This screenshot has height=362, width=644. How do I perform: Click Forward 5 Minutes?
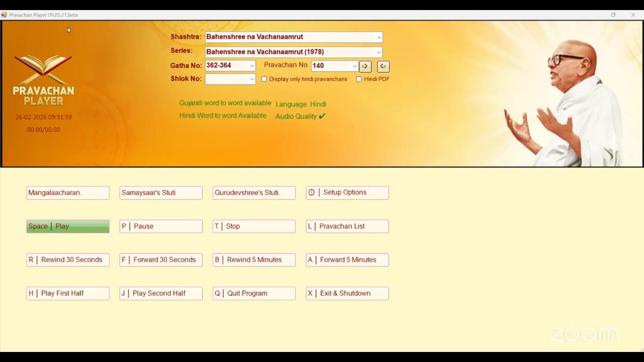point(347,260)
